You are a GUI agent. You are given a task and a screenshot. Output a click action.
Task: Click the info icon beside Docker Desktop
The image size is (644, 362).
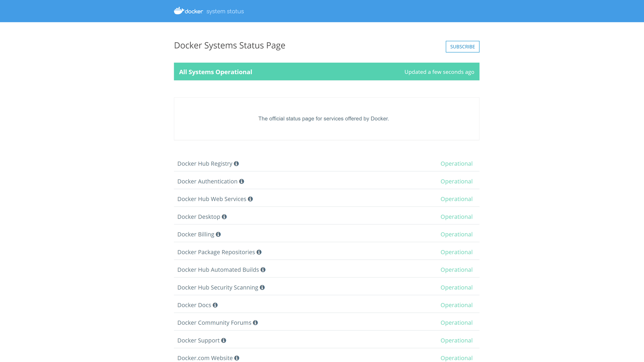[x=224, y=216]
